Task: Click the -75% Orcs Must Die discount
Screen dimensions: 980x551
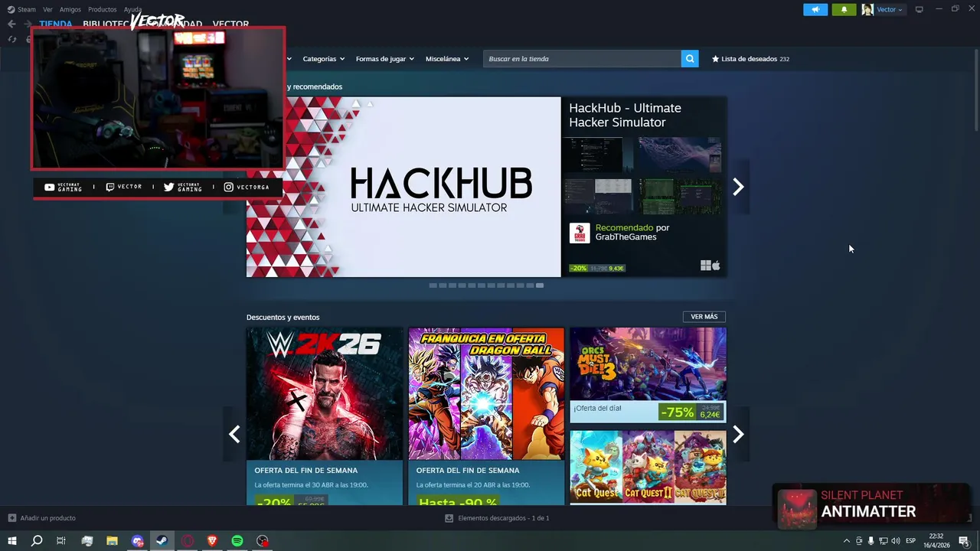Action: point(677,412)
